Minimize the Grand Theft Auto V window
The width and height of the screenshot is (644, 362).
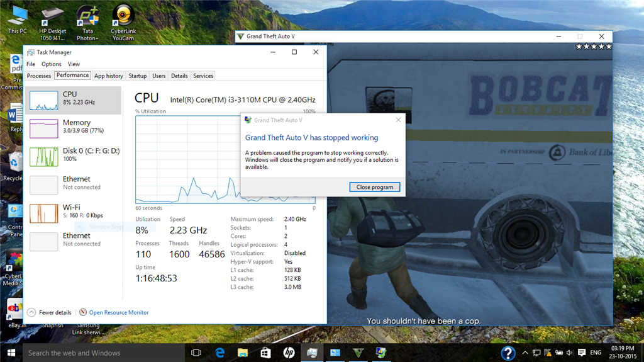(558, 37)
